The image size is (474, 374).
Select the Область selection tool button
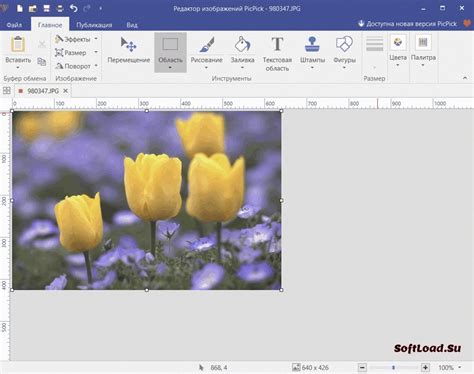[170, 52]
